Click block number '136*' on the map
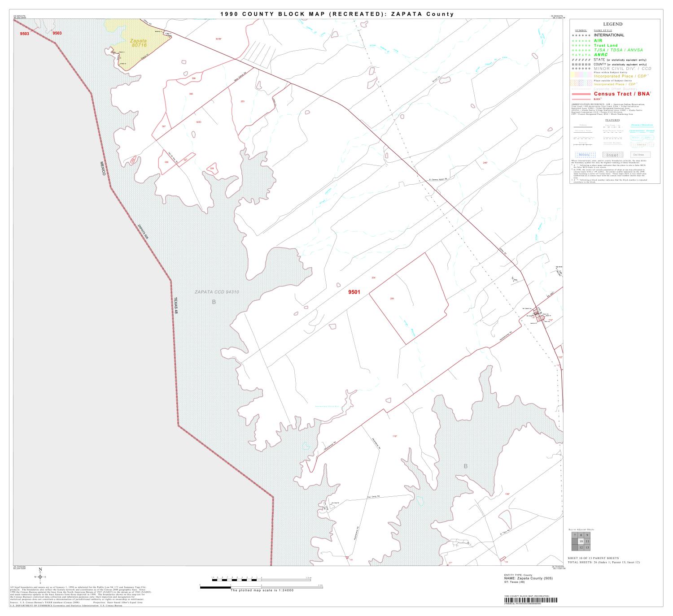673x616 pixels. pos(507,494)
